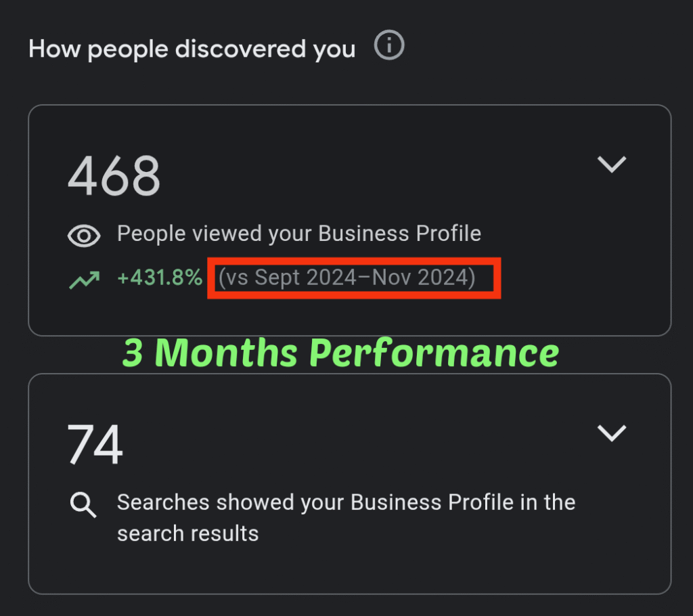Click the 74 searches count

95,444
